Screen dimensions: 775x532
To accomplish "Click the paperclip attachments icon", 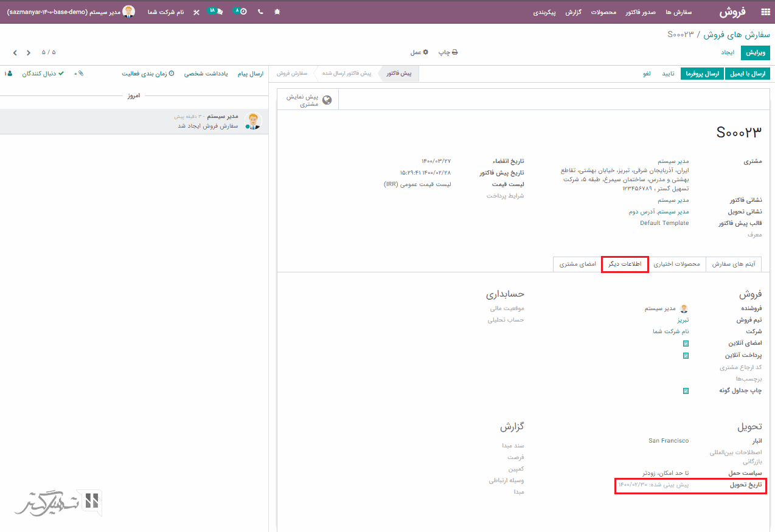I will pos(81,74).
